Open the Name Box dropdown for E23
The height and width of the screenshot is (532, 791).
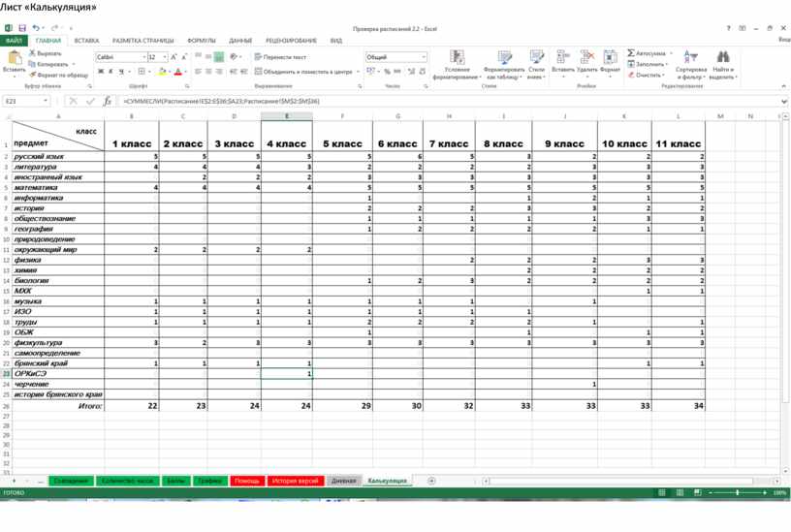pyautogui.click(x=46, y=101)
